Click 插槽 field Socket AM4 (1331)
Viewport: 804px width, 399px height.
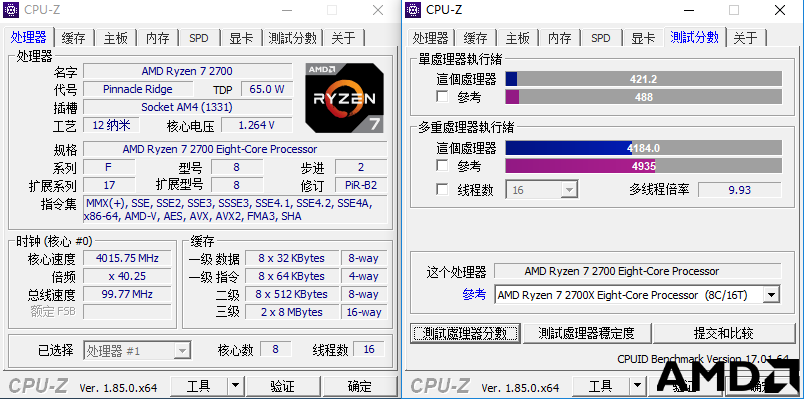(x=188, y=107)
